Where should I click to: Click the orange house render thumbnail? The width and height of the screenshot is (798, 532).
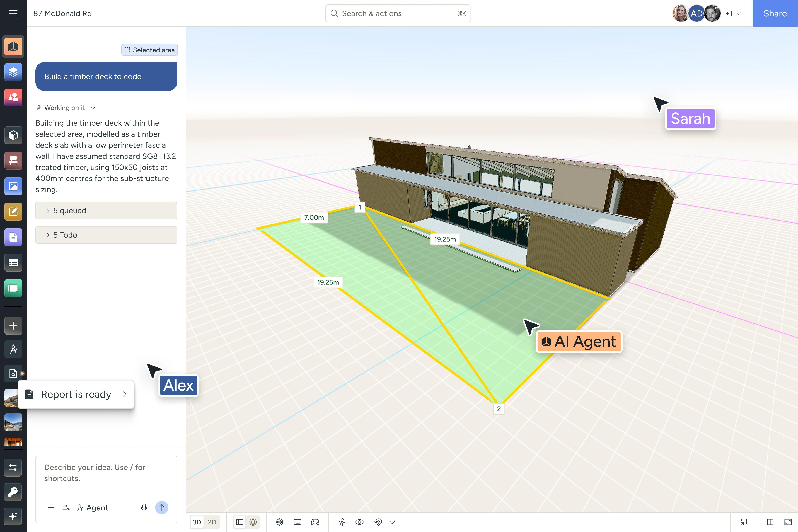(13, 442)
